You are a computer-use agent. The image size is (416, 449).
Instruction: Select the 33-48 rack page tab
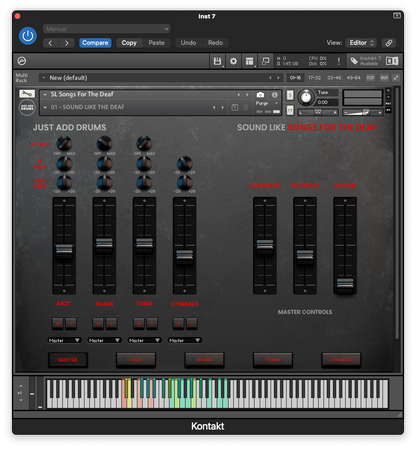tap(334, 78)
